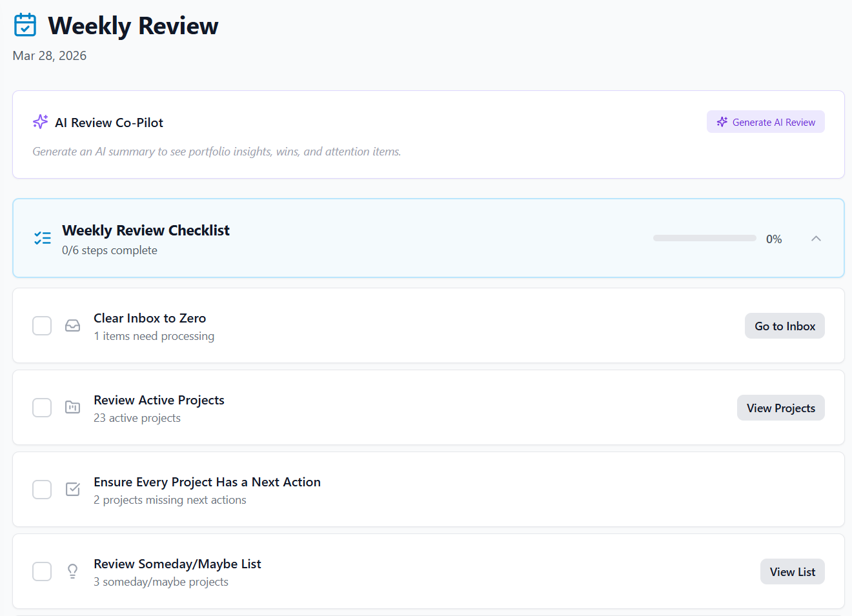This screenshot has height=616, width=852.
Task: Tick the Review Someday/Maybe List checkbox
Action: 41,571
